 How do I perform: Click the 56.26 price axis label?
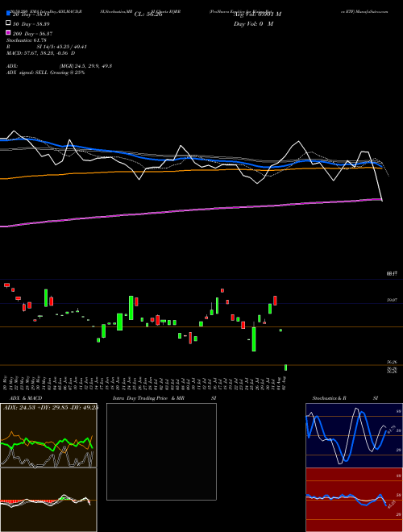pos(393,363)
